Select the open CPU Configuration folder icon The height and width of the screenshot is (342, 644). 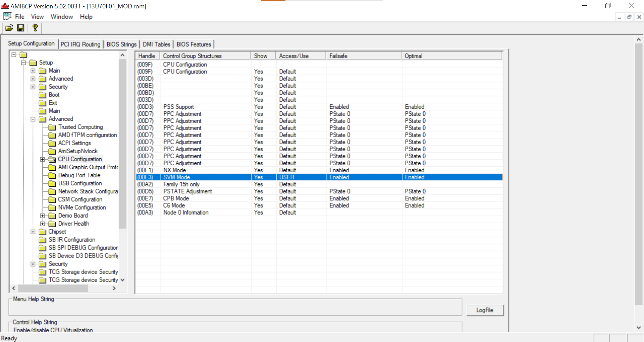52,159
